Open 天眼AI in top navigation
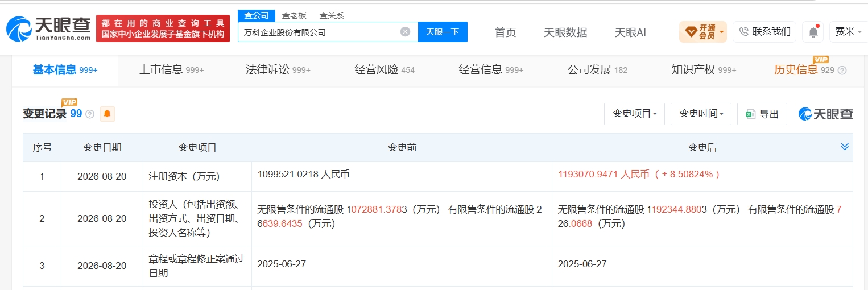 (x=630, y=32)
